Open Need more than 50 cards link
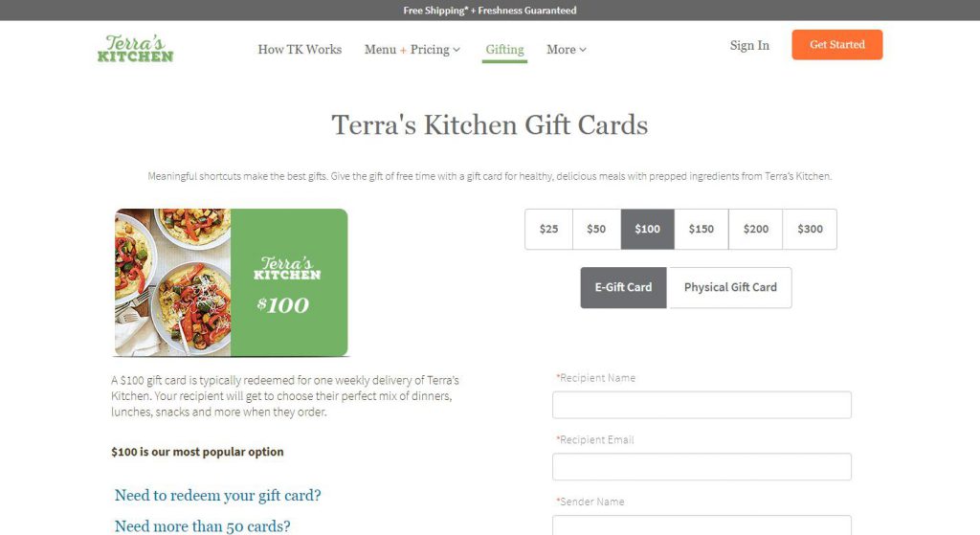 click(203, 526)
